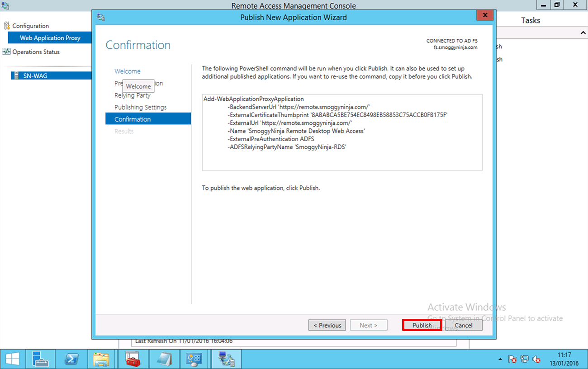Click the -ExternalPreAuthentication ADFS line
Image resolution: width=588 pixels, height=369 pixels.
pos(271,139)
